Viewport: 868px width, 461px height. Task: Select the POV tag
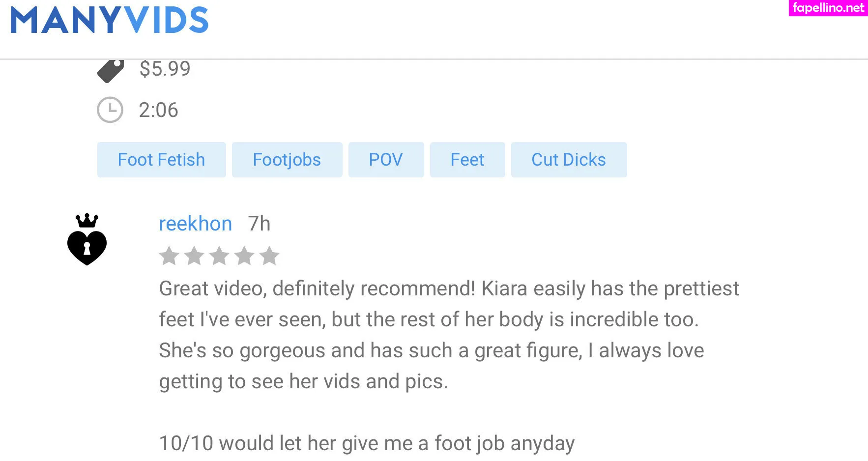[x=386, y=160]
